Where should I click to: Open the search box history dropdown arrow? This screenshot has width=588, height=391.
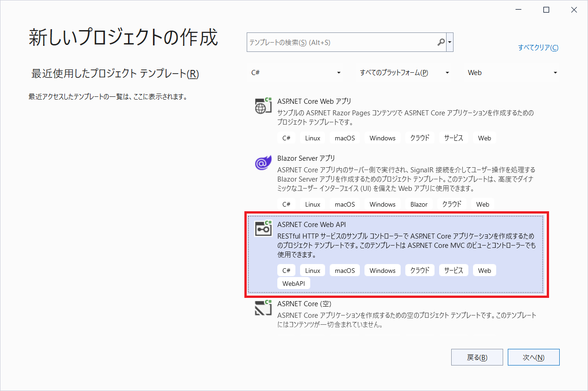click(x=450, y=42)
